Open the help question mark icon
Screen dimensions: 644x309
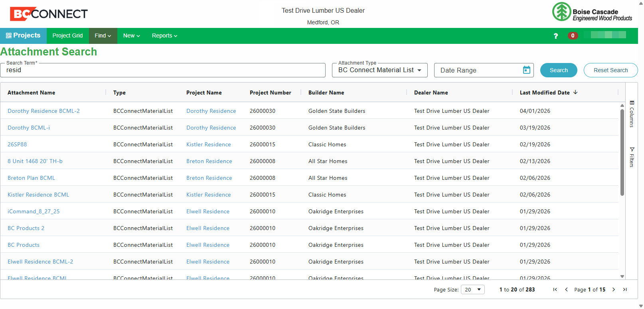click(555, 36)
